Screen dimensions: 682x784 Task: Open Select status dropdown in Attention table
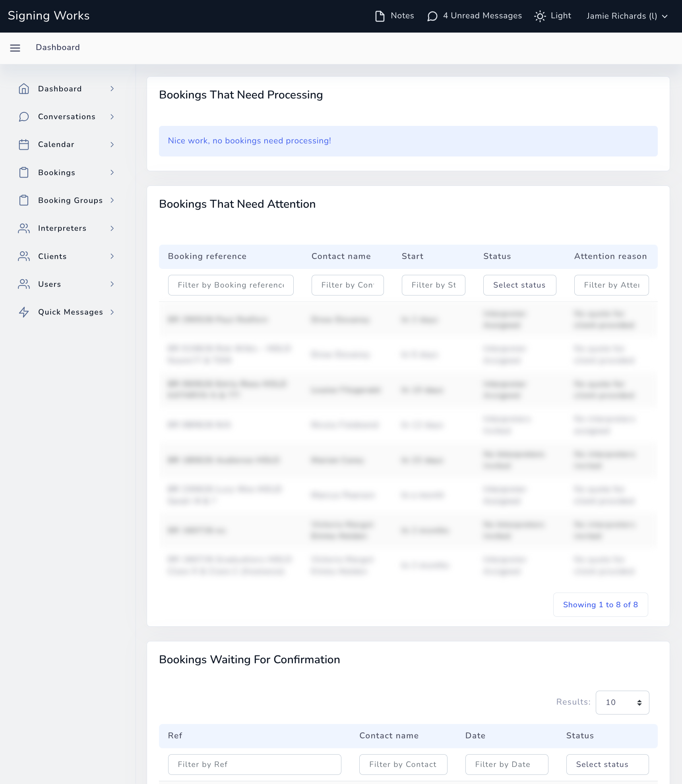519,285
